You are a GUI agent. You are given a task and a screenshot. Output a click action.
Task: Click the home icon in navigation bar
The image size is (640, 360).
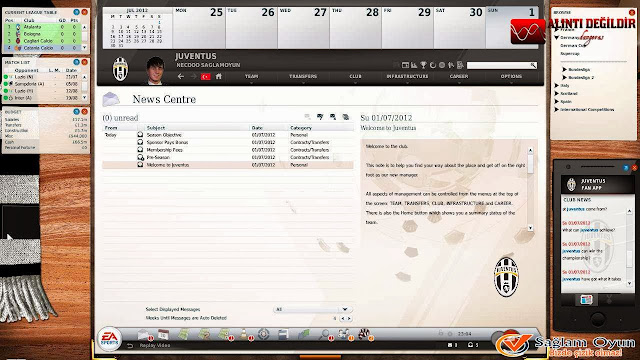coord(219,76)
